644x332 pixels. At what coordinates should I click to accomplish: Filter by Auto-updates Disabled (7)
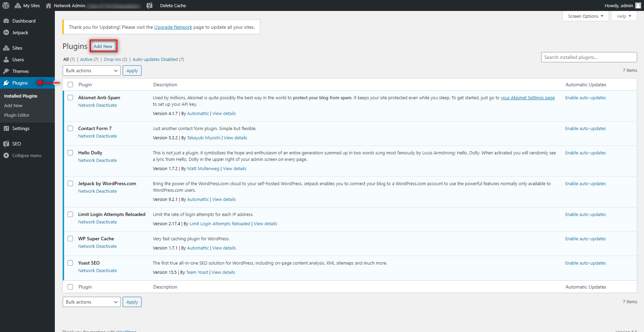coord(158,59)
